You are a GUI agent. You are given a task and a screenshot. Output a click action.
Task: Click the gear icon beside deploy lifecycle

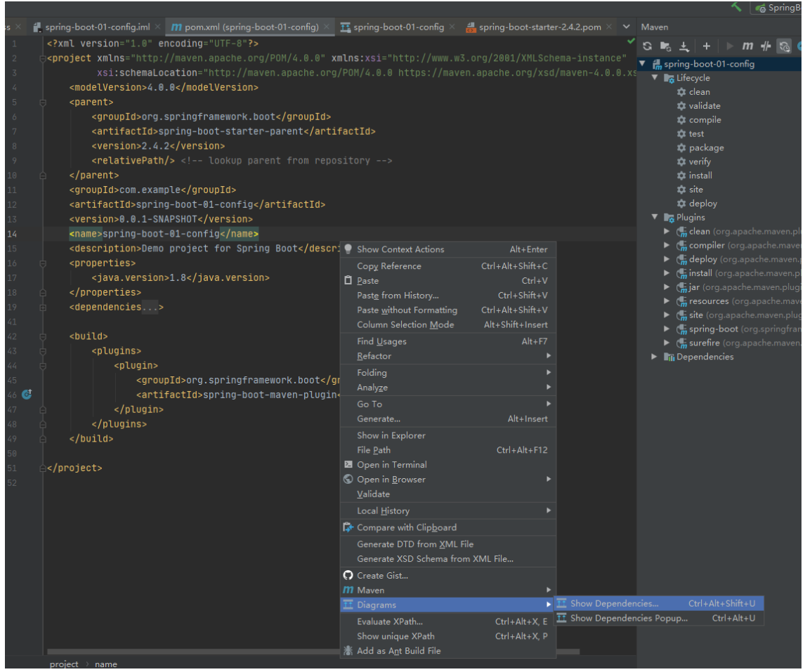coord(681,204)
